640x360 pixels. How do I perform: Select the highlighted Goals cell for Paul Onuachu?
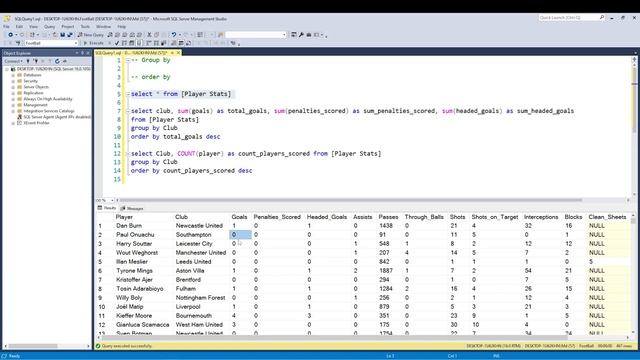tap(240, 235)
